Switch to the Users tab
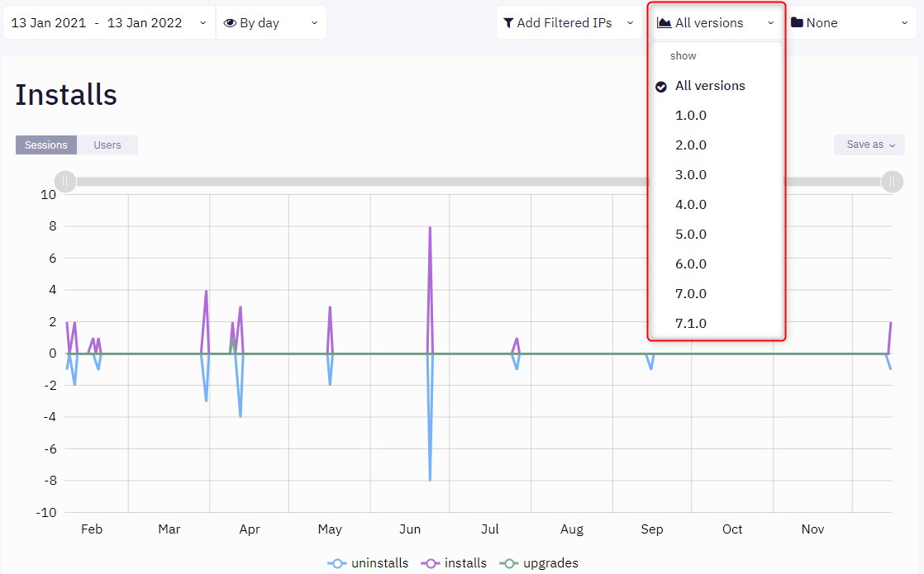924x574 pixels. click(107, 145)
